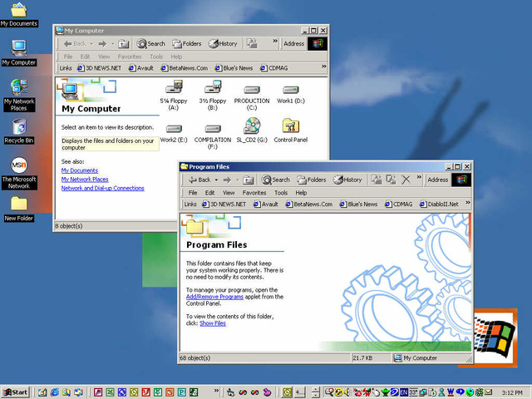Click the Show Files link

click(213, 323)
